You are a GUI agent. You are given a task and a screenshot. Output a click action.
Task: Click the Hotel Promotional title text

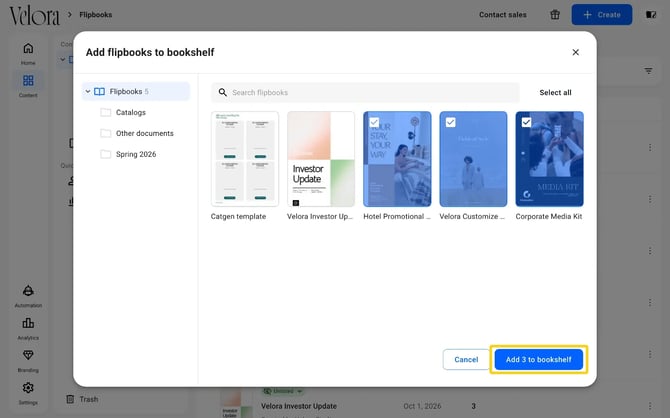pyautogui.click(x=397, y=216)
